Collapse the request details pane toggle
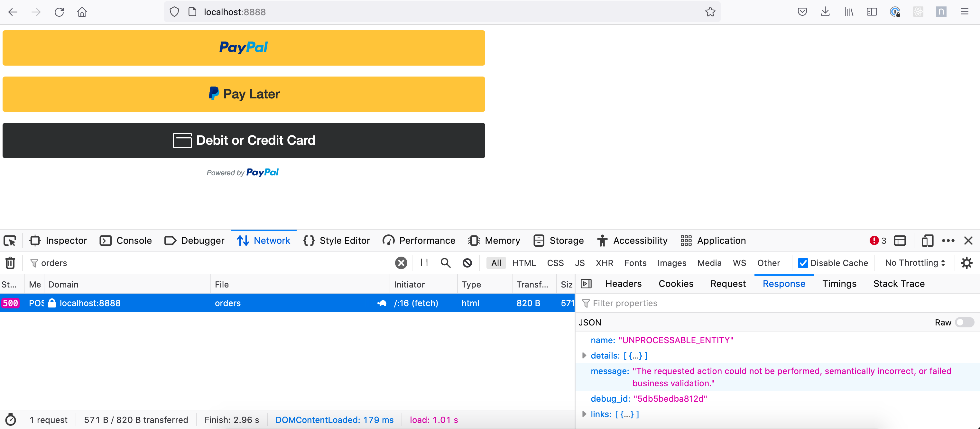 (x=586, y=284)
